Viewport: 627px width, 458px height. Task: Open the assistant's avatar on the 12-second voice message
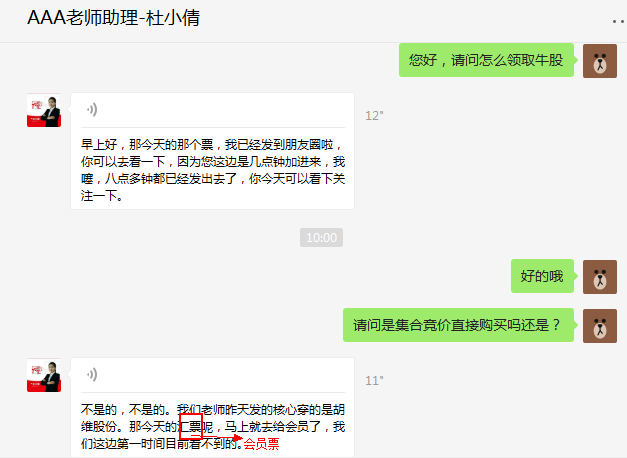pos(44,110)
